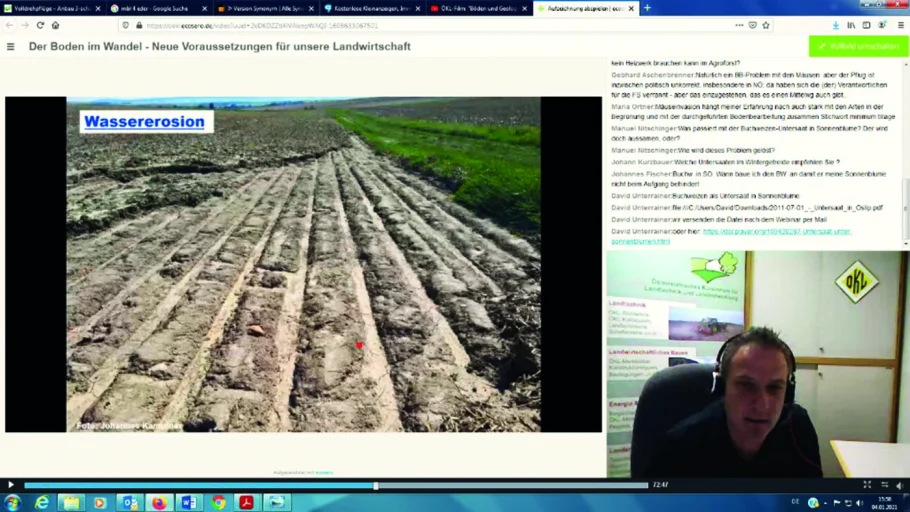Open Outlook from the taskbar
The width and height of the screenshot is (910, 512).
click(x=129, y=502)
